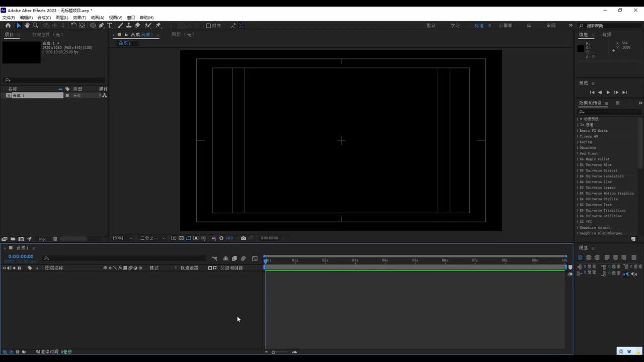
Task: Select the Zoom magnifier tool
Action: (x=35, y=25)
